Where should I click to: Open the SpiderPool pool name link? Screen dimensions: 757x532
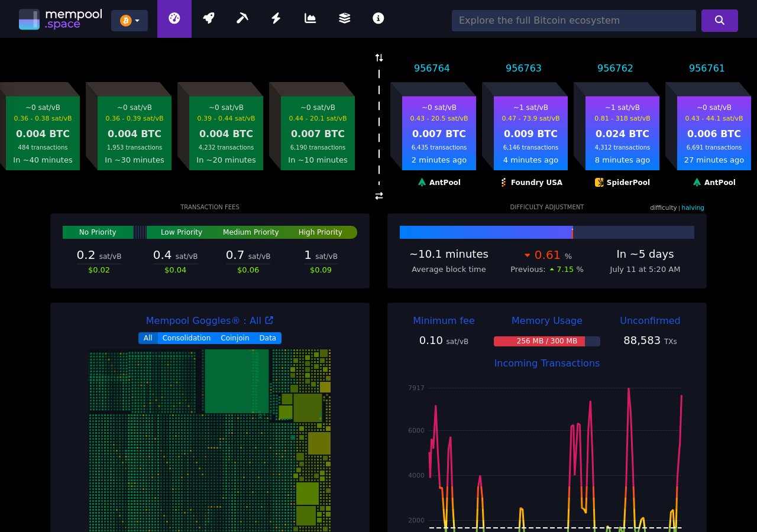(628, 183)
